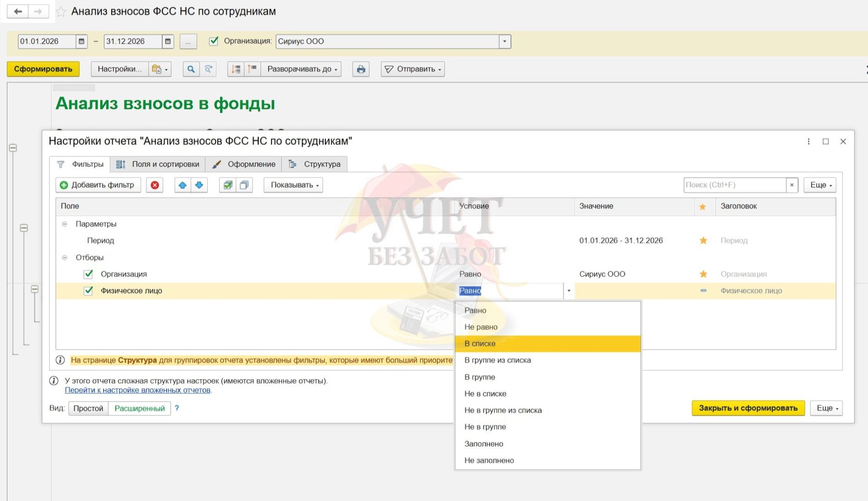Open the condition dropdown arrow beside Равно
The width and height of the screenshot is (868, 501).
coord(569,291)
